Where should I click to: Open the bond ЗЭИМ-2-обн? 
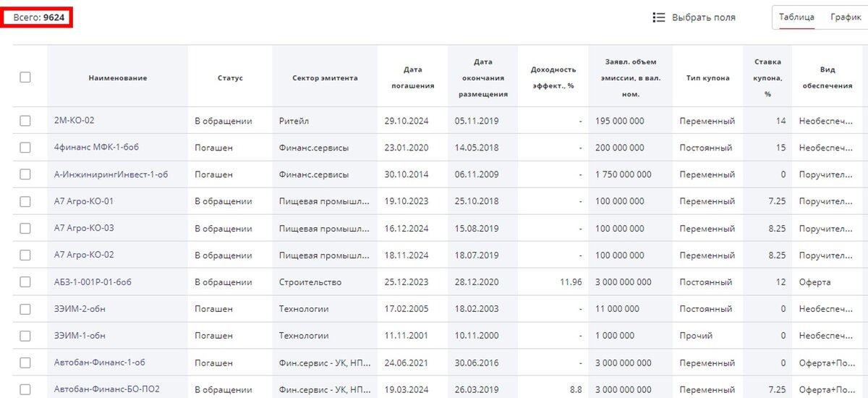click(x=80, y=309)
